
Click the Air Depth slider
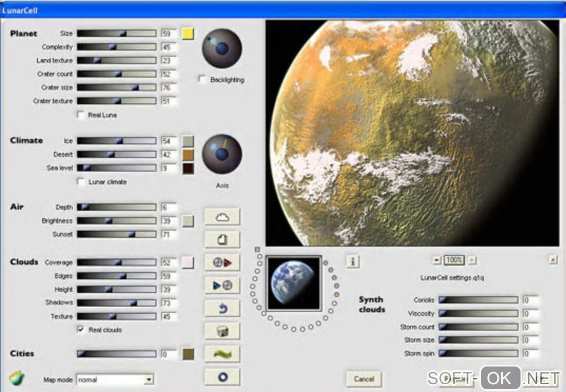point(117,207)
